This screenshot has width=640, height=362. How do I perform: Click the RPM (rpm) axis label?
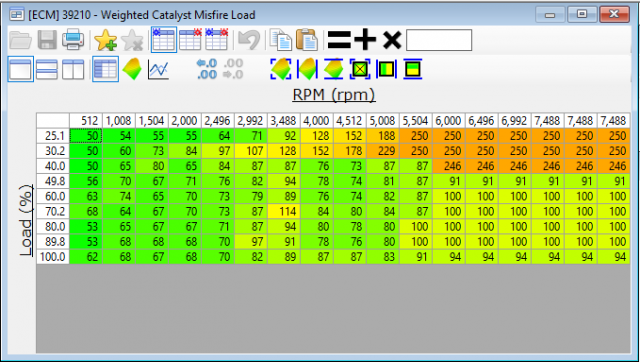pyautogui.click(x=334, y=94)
